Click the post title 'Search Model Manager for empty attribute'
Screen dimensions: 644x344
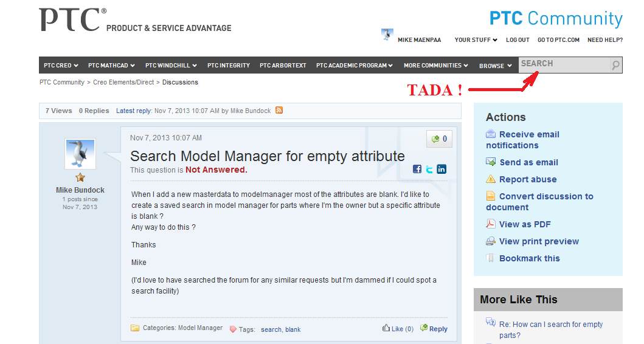click(268, 156)
